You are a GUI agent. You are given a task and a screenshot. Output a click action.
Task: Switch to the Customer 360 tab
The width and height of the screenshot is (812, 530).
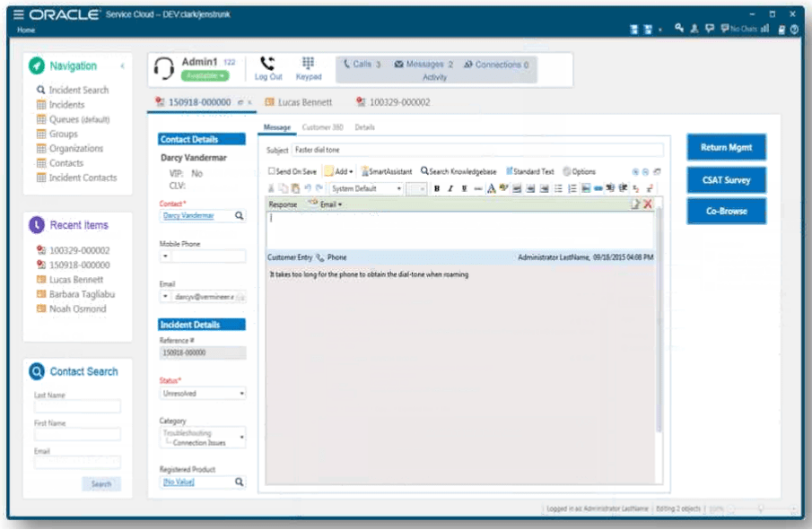point(322,128)
